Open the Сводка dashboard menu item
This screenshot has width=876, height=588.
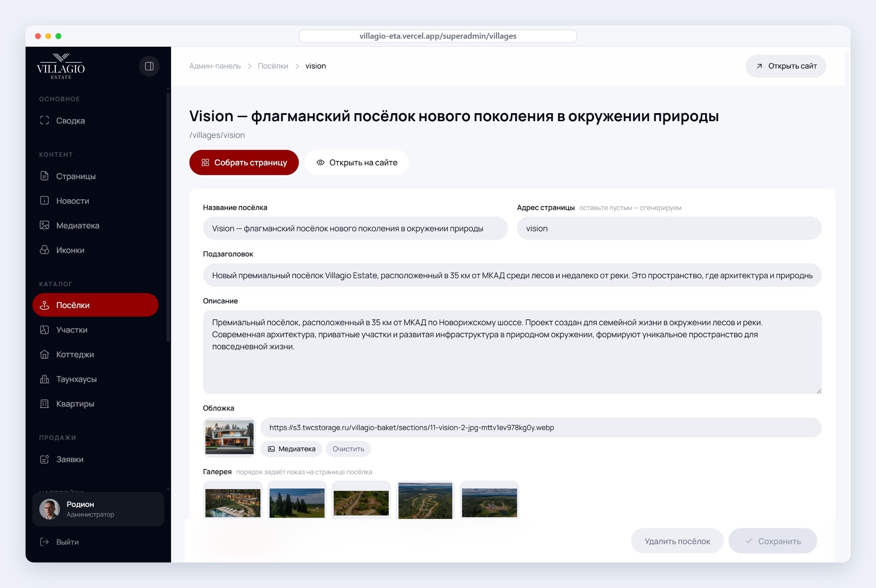pos(95,121)
